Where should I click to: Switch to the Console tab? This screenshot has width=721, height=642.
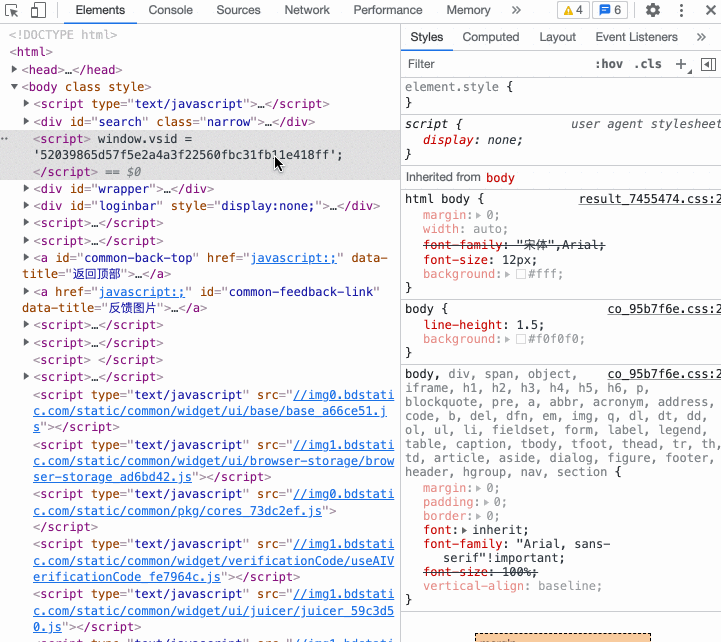171,10
